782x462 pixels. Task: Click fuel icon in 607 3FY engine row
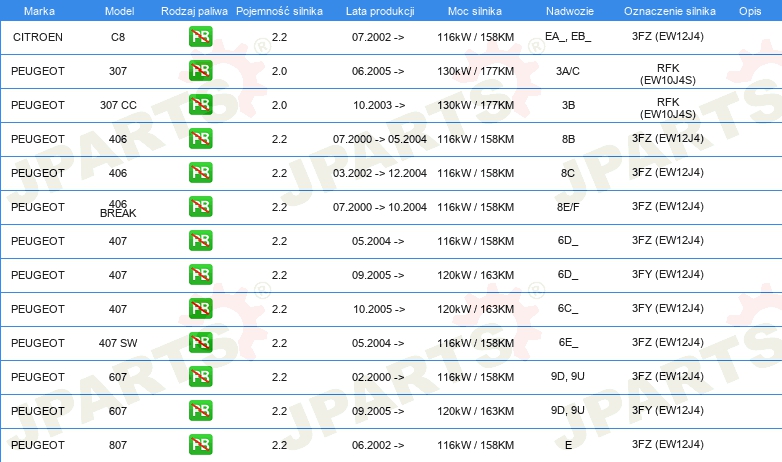tap(200, 410)
